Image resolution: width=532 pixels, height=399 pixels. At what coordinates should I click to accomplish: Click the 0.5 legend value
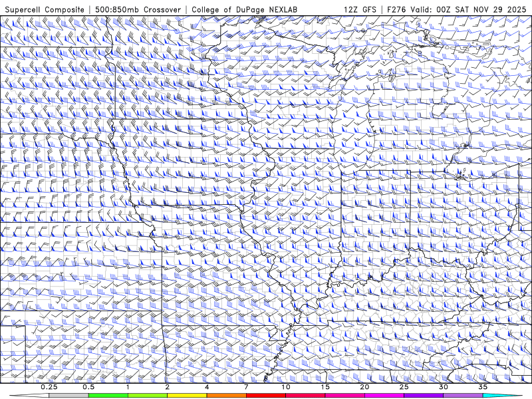88,387
